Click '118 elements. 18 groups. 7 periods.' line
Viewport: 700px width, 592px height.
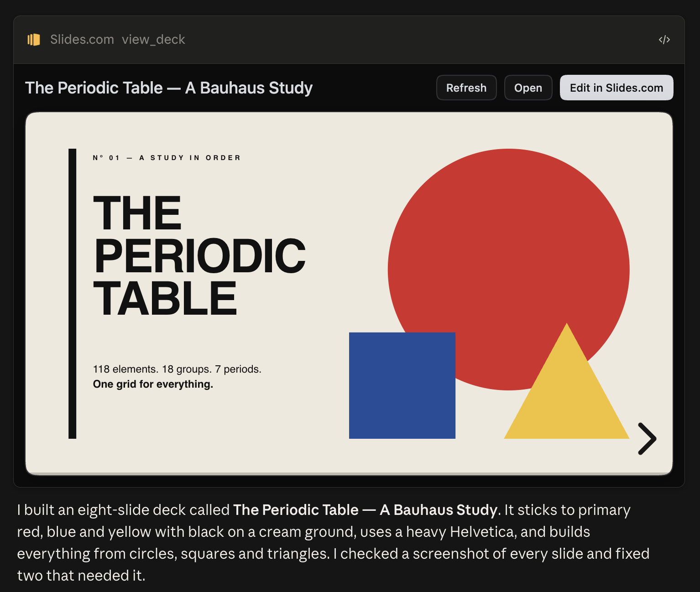[x=177, y=369]
